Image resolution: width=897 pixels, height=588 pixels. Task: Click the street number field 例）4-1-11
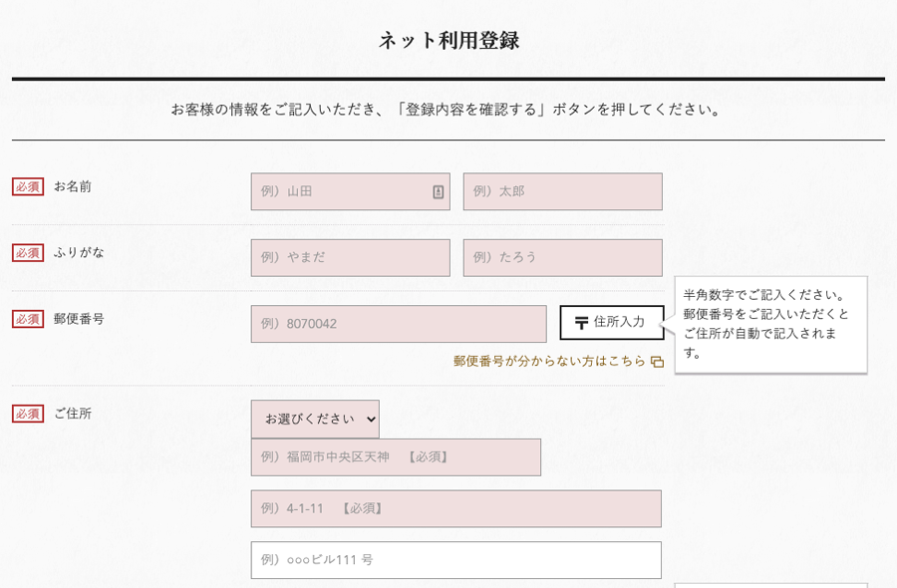[455, 508]
